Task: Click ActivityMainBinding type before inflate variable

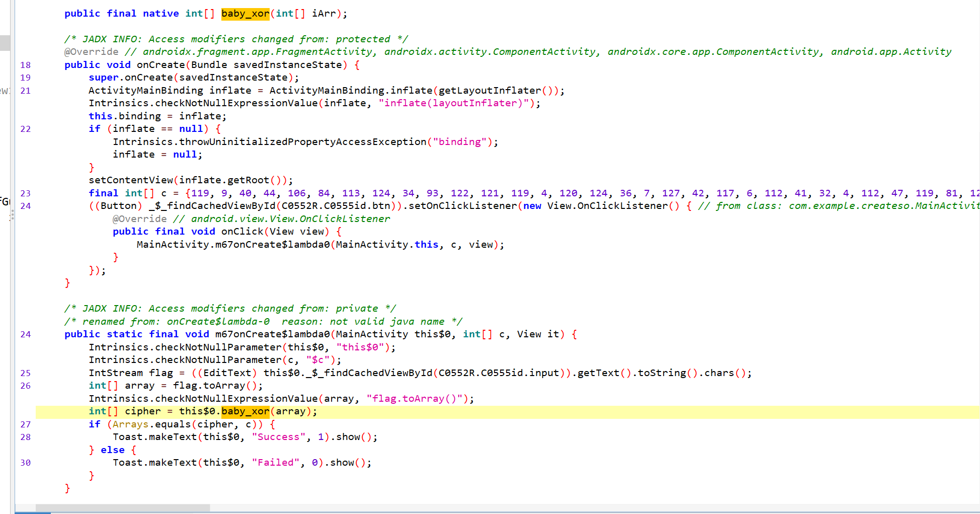Action: click(146, 91)
